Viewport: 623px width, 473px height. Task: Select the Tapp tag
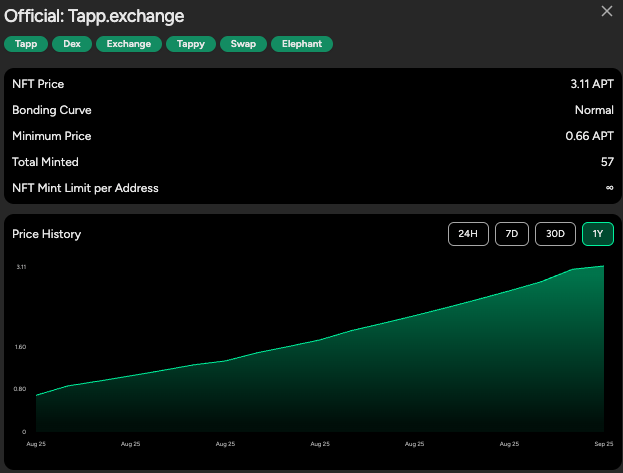(x=26, y=44)
